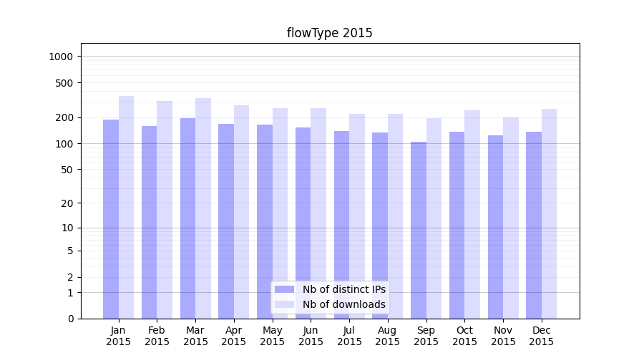Click the 'flowType 2015' chart title

tap(329, 33)
